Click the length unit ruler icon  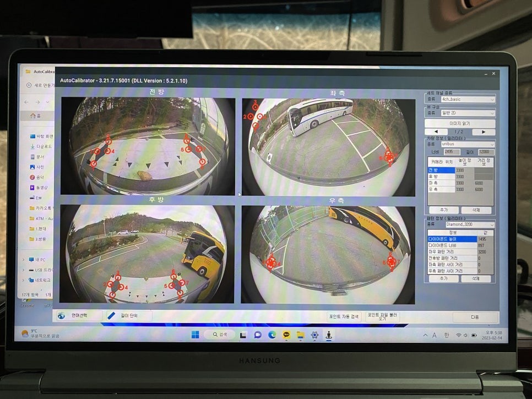point(112,315)
